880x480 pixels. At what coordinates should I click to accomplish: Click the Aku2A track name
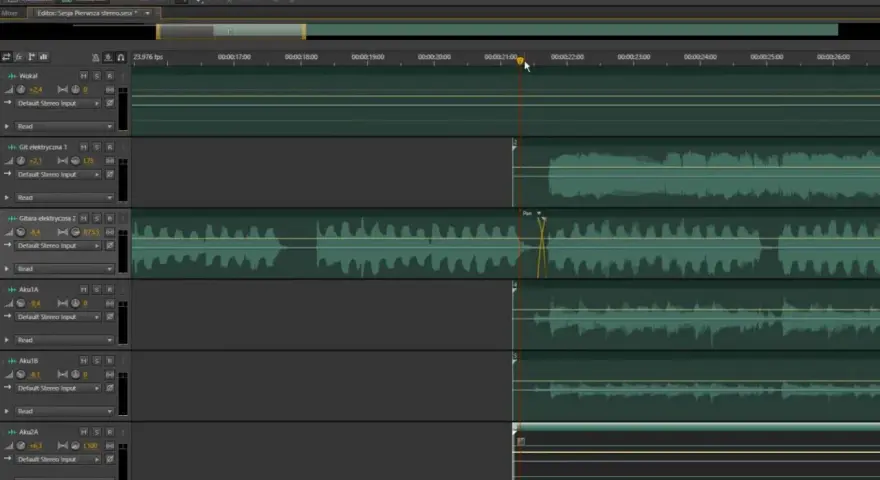click(x=29, y=432)
